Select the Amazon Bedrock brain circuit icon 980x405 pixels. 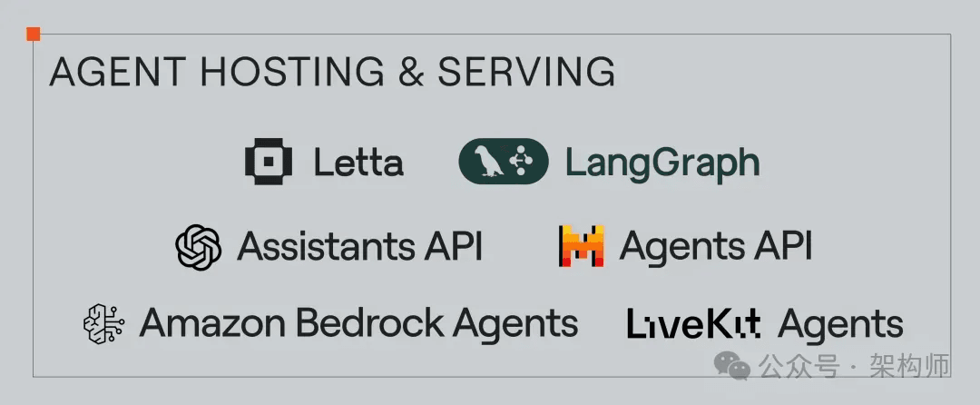click(x=104, y=323)
